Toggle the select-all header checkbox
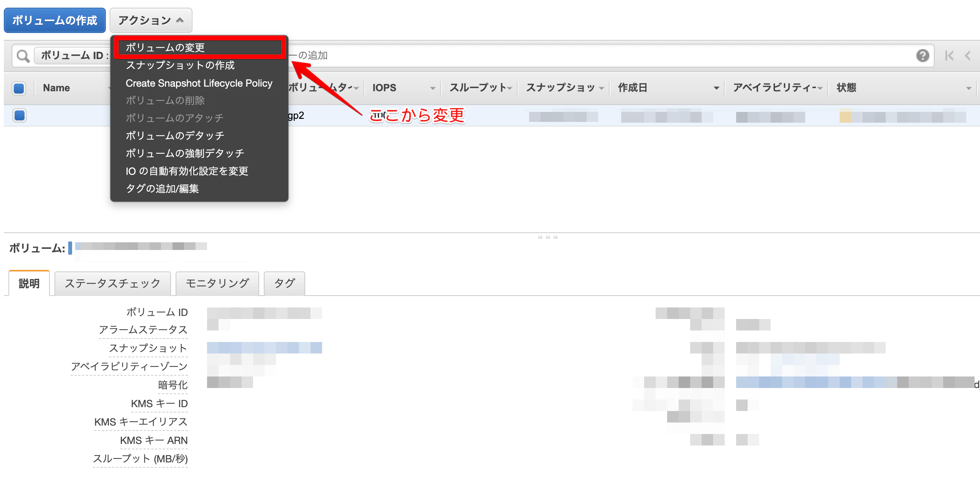Viewport: 980px width, 503px height. [x=19, y=88]
